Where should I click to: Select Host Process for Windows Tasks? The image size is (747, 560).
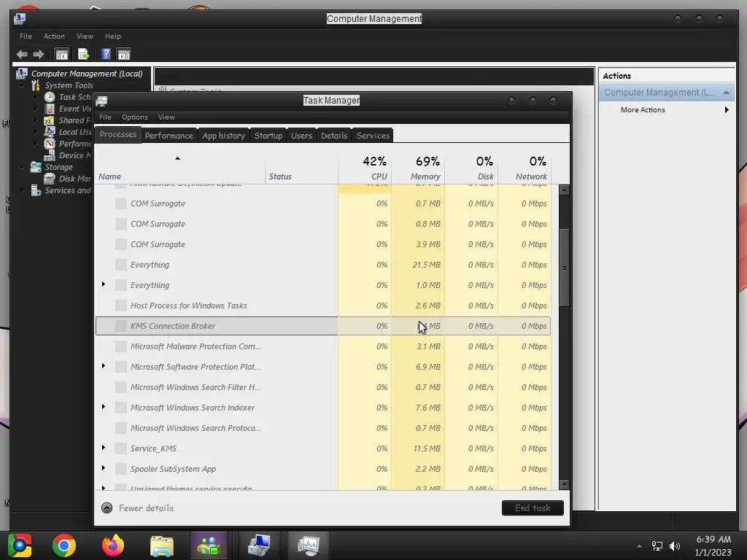tap(323, 306)
